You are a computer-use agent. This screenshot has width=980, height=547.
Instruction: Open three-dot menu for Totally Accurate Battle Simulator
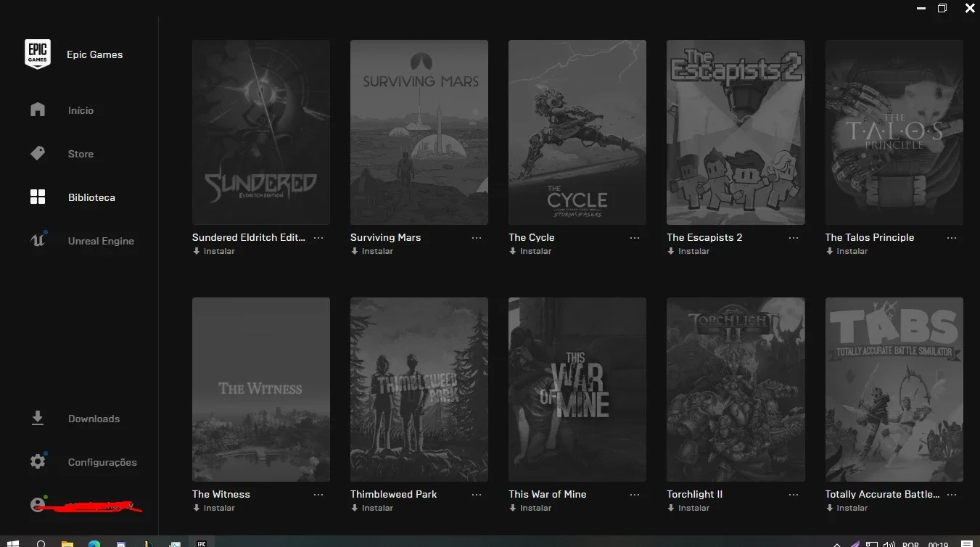(952, 495)
